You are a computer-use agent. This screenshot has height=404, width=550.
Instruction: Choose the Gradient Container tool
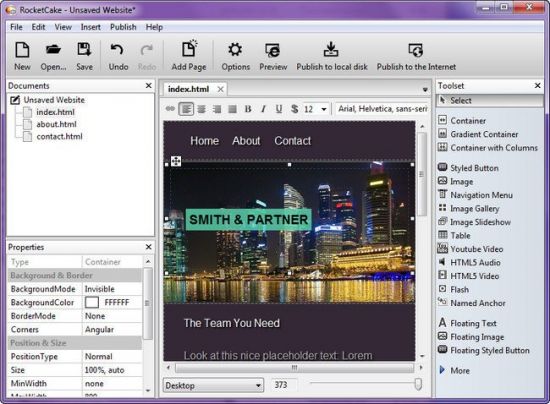click(x=478, y=134)
